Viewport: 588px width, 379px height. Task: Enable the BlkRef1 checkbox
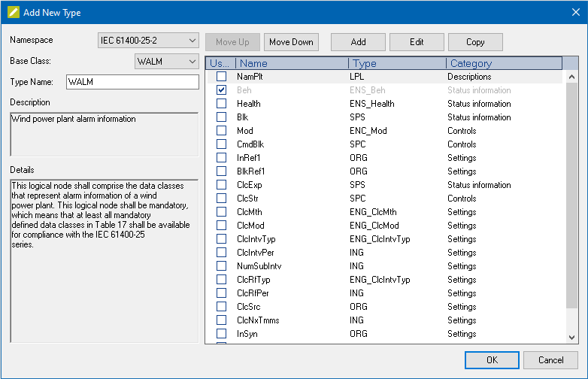pyautogui.click(x=222, y=171)
